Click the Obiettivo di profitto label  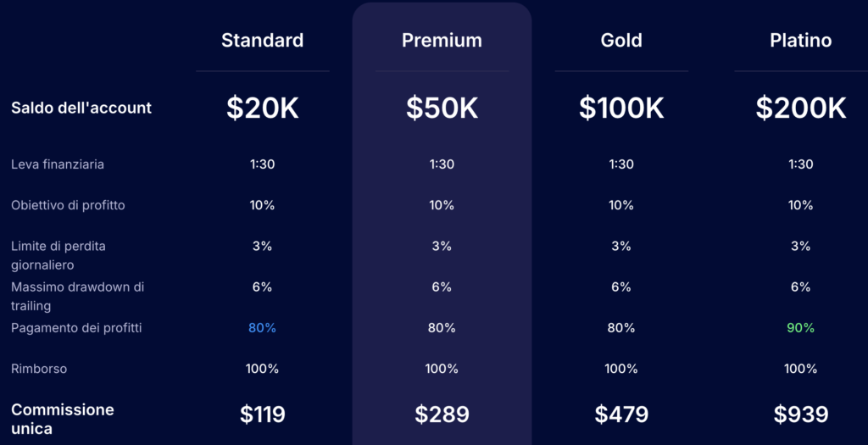68,205
